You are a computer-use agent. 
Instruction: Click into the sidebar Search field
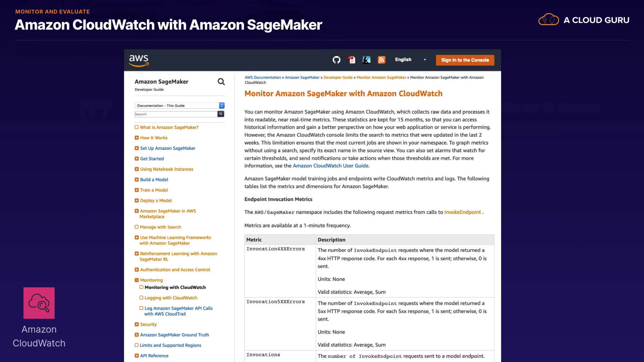point(176,114)
